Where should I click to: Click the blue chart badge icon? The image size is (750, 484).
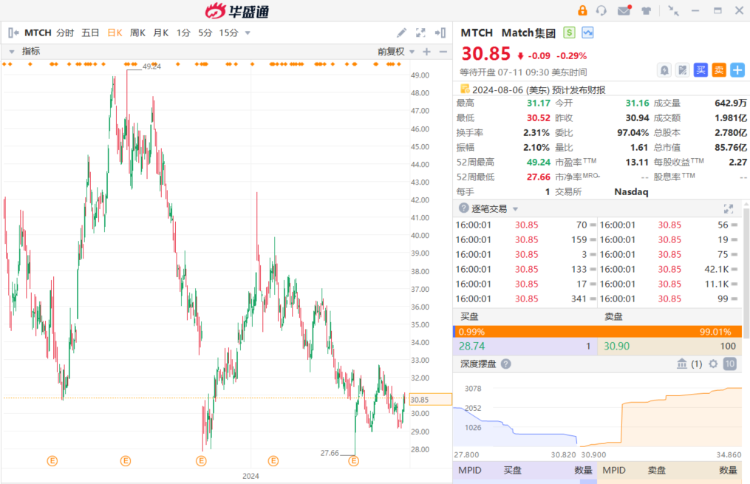588,33
